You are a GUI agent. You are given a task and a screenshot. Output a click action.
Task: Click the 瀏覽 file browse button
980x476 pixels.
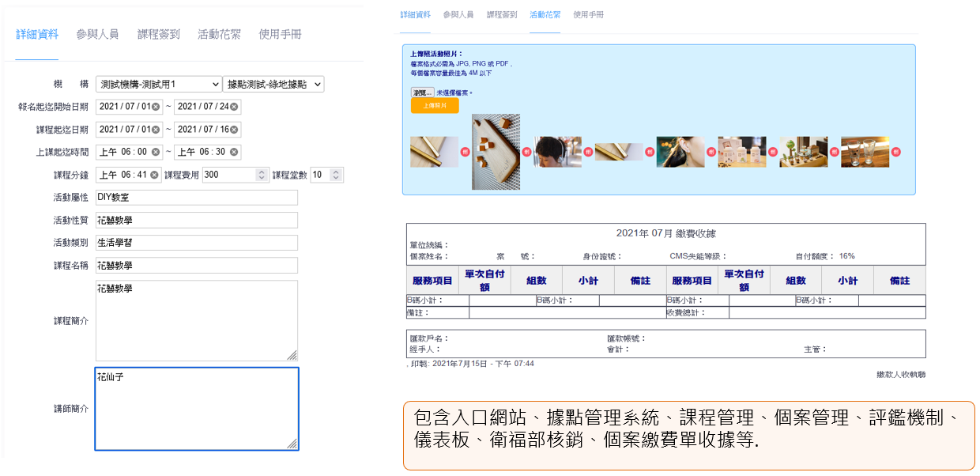[422, 93]
